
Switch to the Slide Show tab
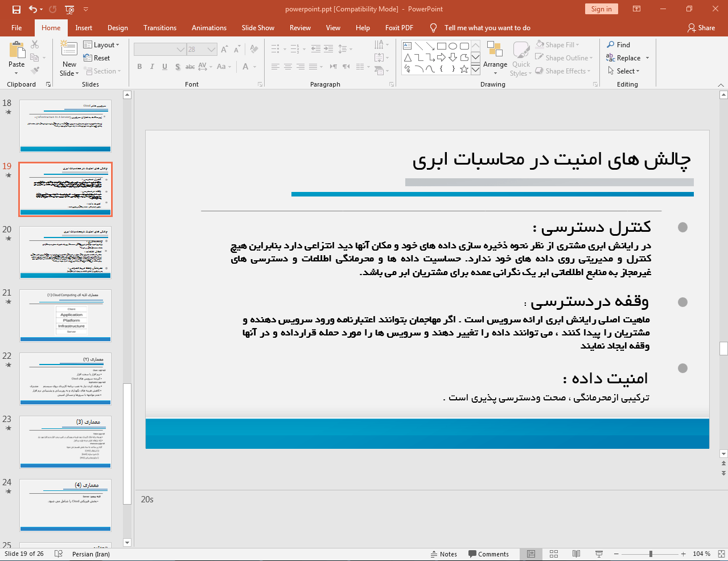[x=258, y=28]
